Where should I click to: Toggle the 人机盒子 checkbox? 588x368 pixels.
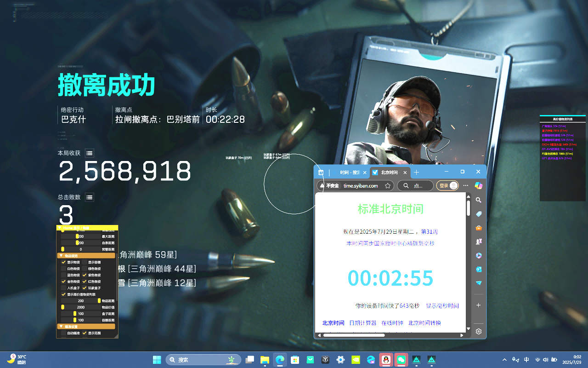[63, 288]
